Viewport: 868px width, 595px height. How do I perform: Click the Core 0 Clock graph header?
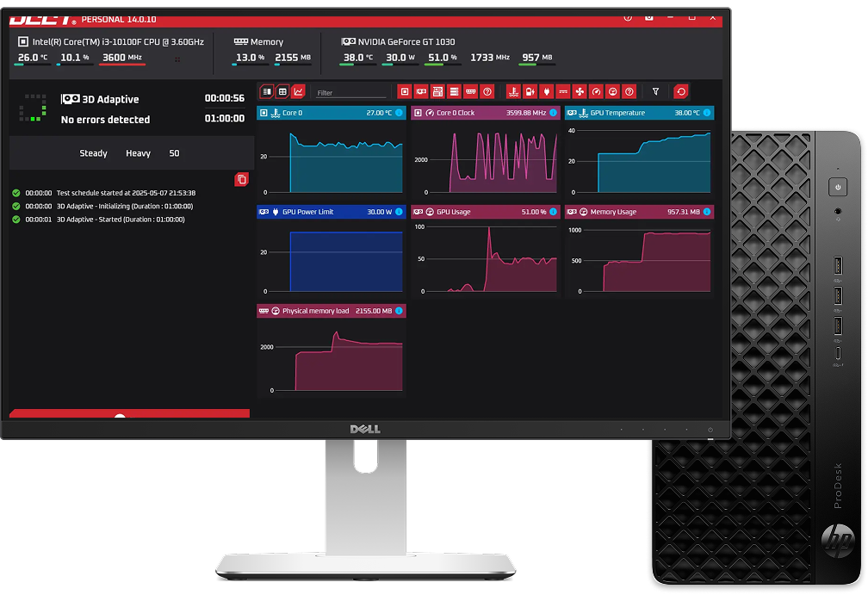(486, 113)
